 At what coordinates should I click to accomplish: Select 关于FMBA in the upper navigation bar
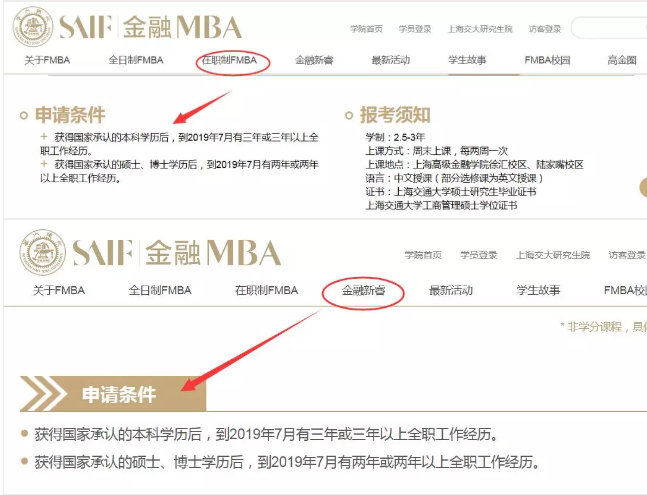[50, 61]
